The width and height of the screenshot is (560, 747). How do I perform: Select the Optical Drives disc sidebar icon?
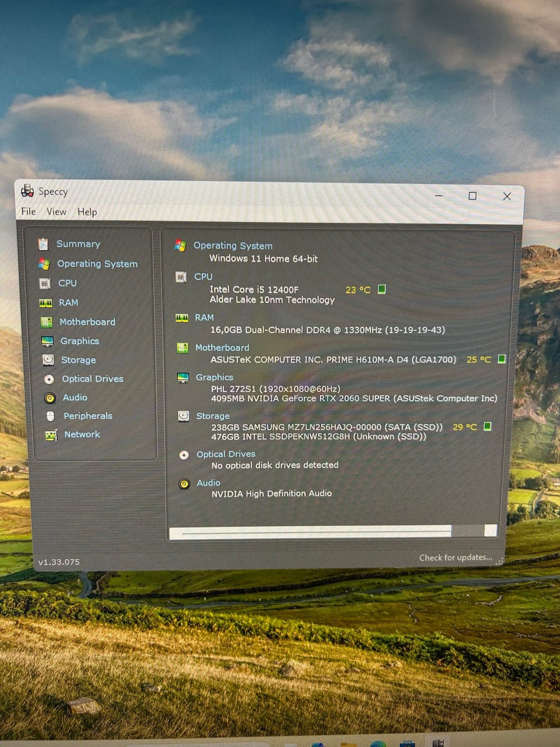49,379
